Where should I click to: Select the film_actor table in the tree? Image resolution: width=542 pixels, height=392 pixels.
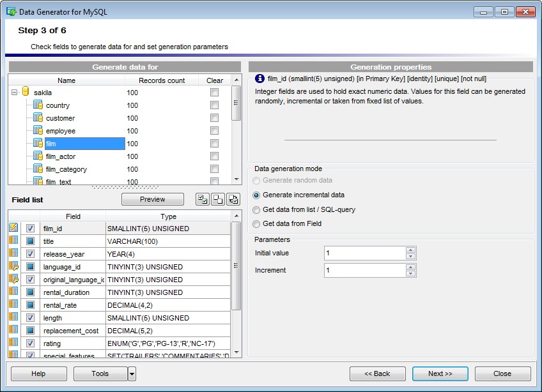(61, 156)
